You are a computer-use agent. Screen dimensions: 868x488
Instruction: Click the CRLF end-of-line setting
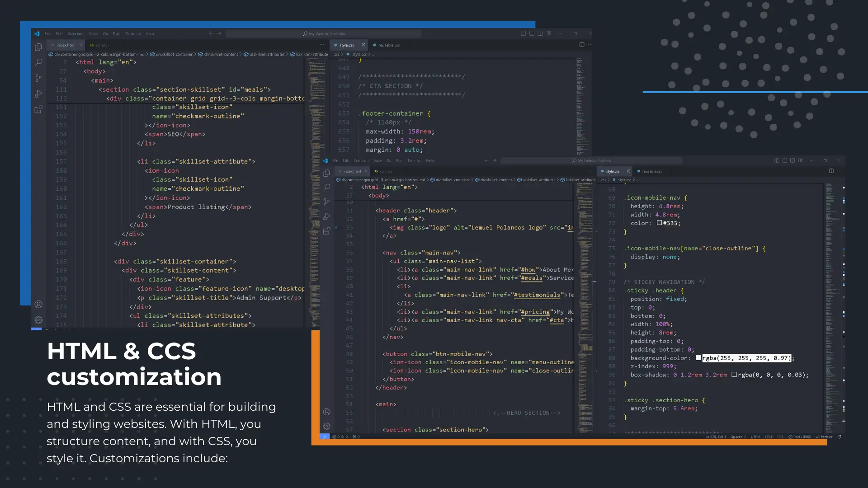(x=769, y=436)
